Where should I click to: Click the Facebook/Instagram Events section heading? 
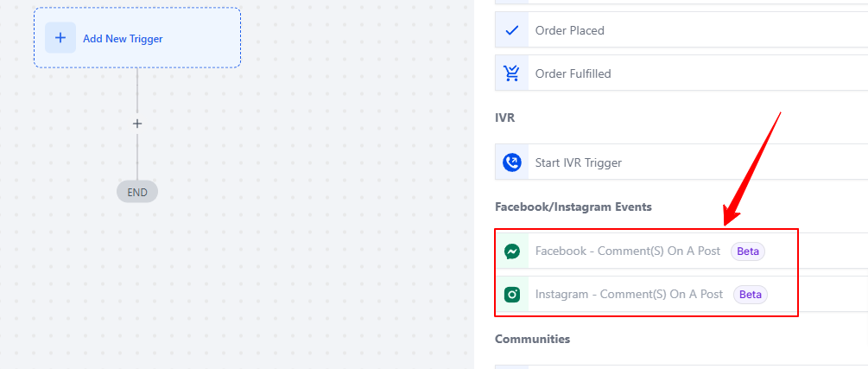573,207
